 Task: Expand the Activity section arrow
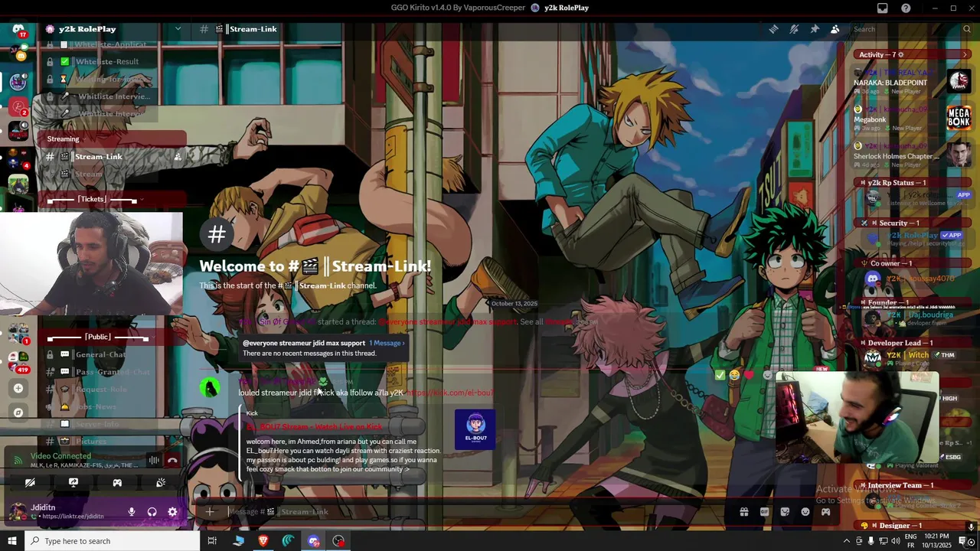click(x=965, y=54)
